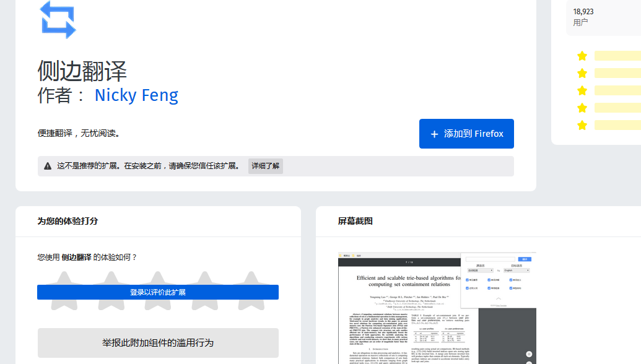The height and width of the screenshot is (364, 641).
Task: Click the 便捷翻译，无忧阅读 summary text
Action: pos(79,133)
